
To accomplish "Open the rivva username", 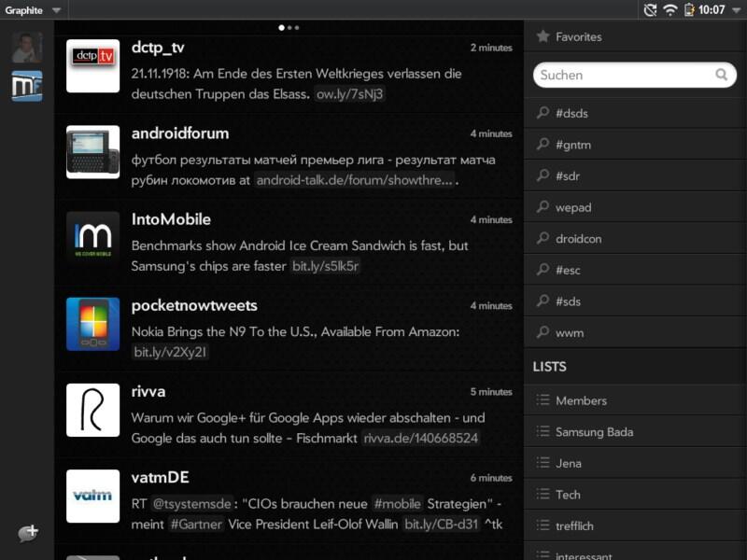I will click(148, 391).
